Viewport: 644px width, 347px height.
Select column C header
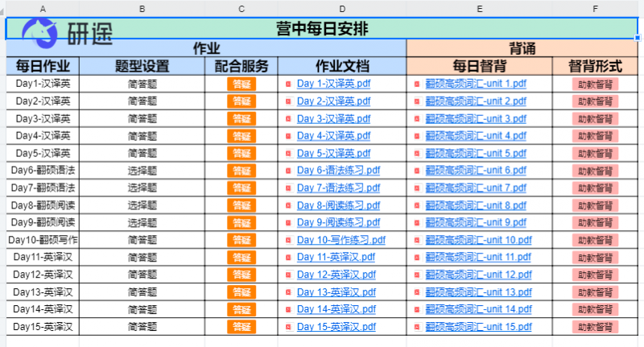242,9
